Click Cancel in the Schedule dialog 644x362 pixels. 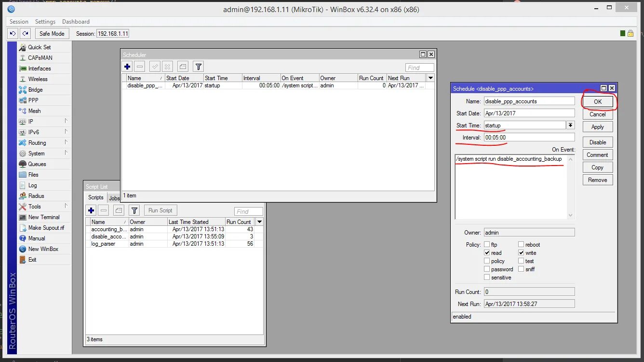coord(598,114)
